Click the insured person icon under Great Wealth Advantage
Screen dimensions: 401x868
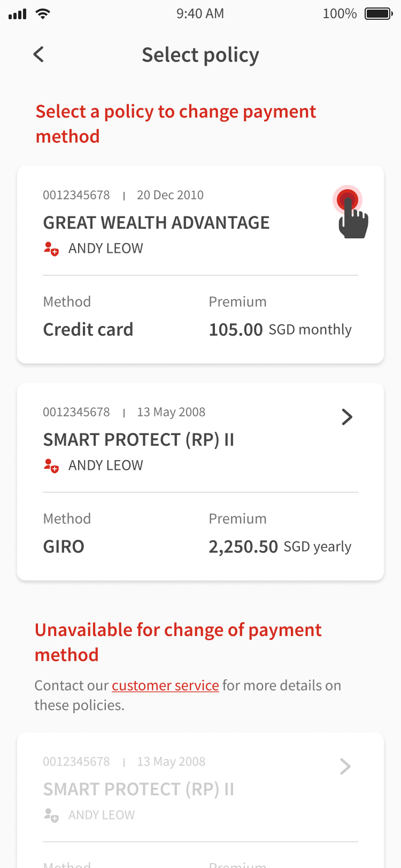click(x=51, y=249)
